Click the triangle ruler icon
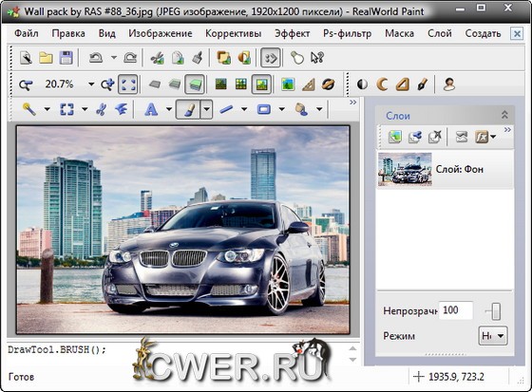532x392 pixels. (x=308, y=84)
